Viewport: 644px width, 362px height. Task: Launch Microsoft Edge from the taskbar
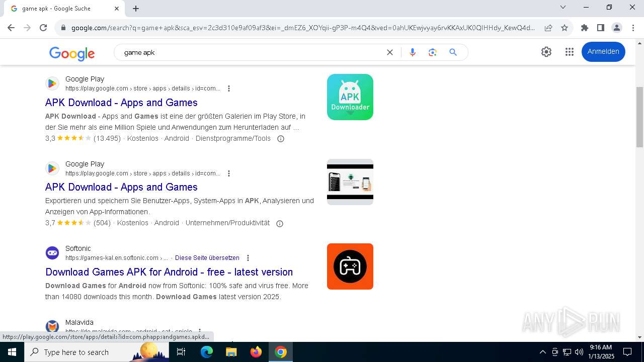point(207,352)
